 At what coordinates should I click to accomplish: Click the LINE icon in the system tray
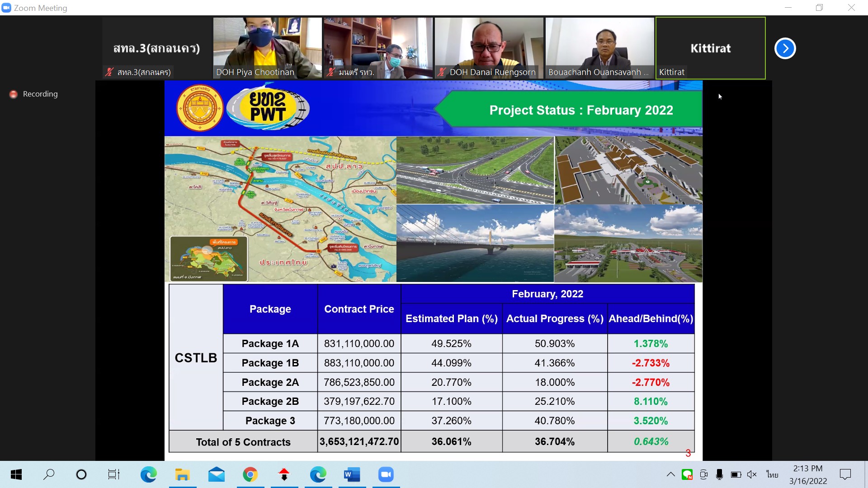point(687,474)
